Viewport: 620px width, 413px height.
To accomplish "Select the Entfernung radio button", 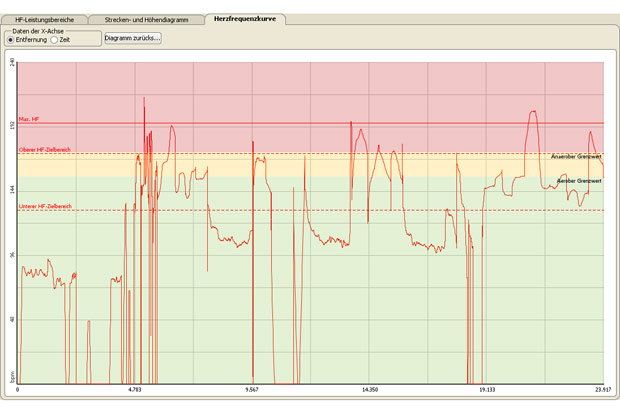I will 12,39.
